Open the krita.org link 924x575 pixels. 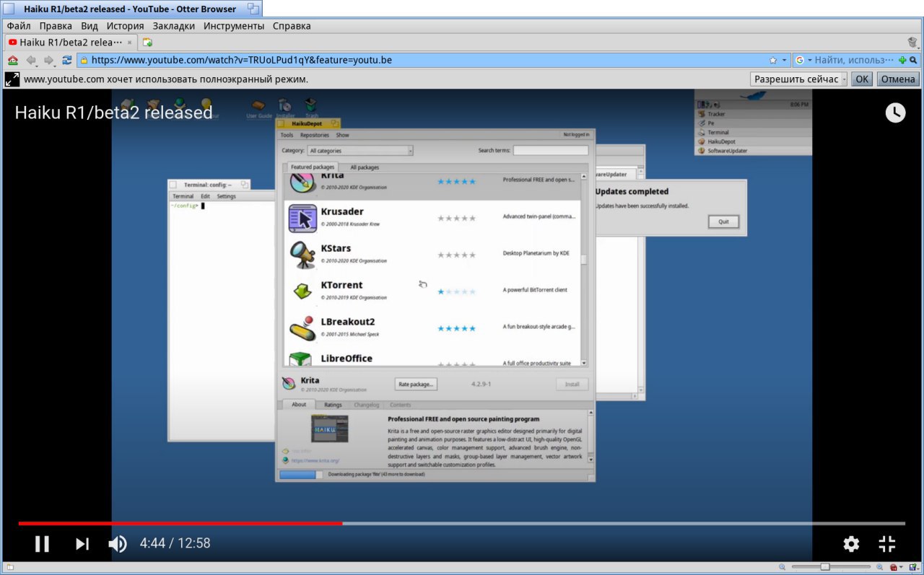(315, 460)
